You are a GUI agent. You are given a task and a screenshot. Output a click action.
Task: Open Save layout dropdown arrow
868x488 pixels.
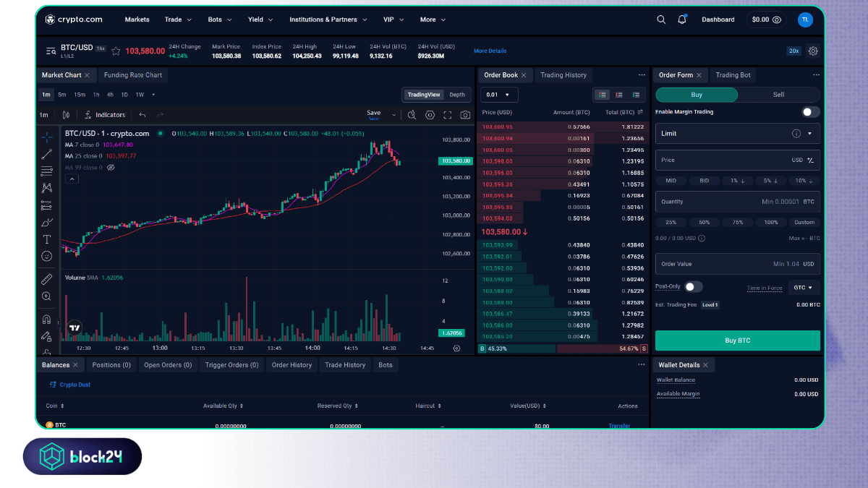pyautogui.click(x=393, y=115)
